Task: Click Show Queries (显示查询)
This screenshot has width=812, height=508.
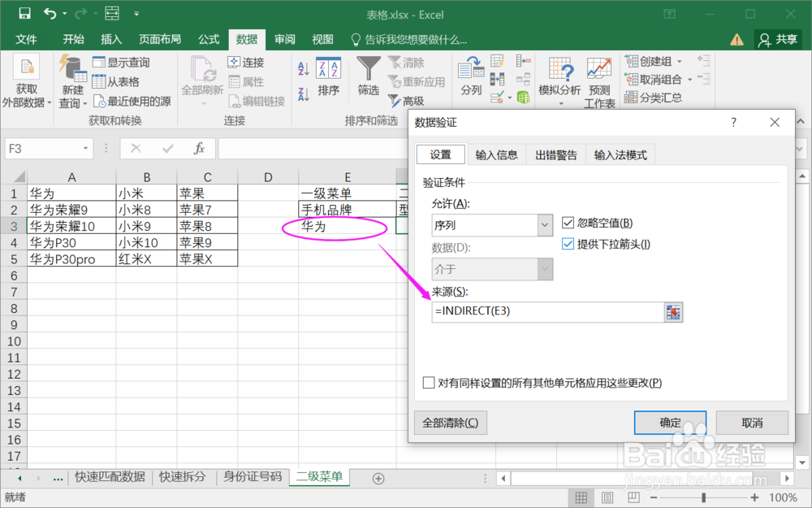Action: [x=122, y=63]
